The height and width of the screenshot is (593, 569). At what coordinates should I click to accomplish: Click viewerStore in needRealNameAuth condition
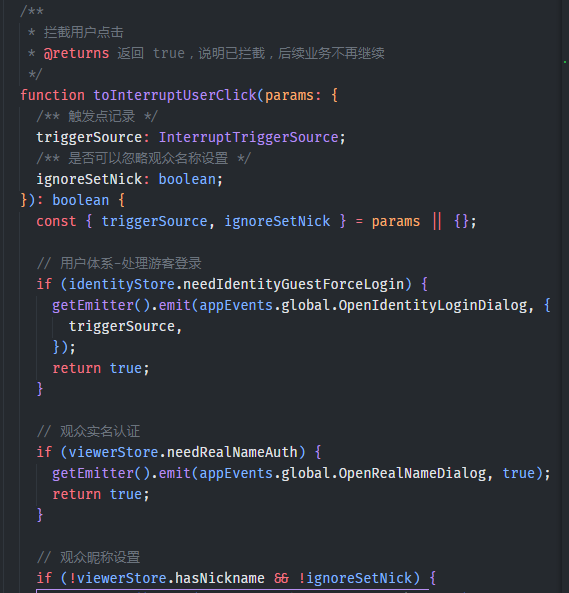point(113,452)
